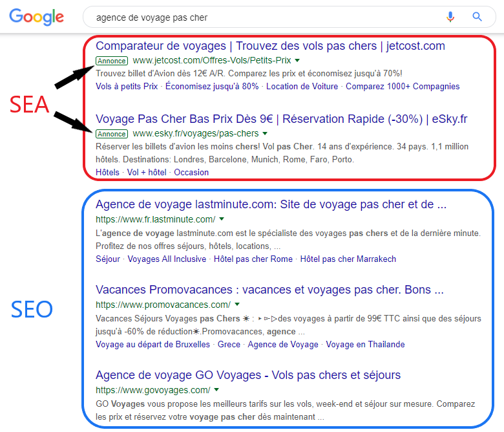Open the 'Agence de voyage GO Voyages' result title
The height and width of the screenshot is (432, 504).
point(248,375)
